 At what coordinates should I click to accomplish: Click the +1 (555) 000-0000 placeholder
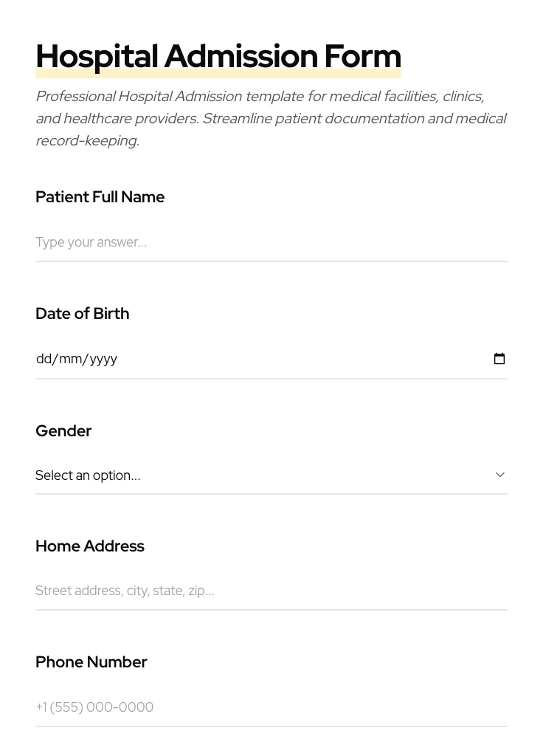(x=94, y=707)
